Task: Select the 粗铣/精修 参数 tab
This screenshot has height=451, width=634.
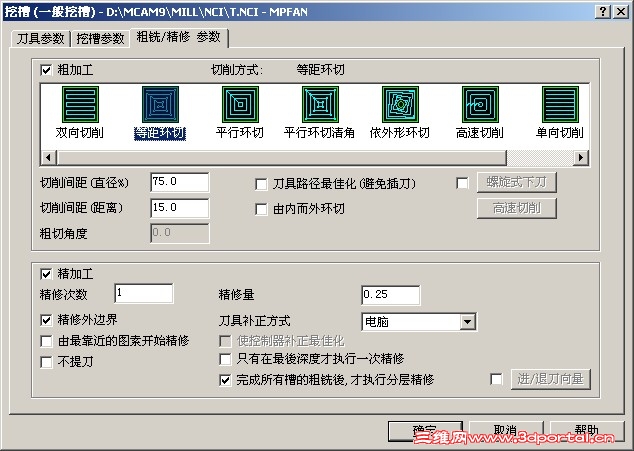Action: tap(179, 38)
